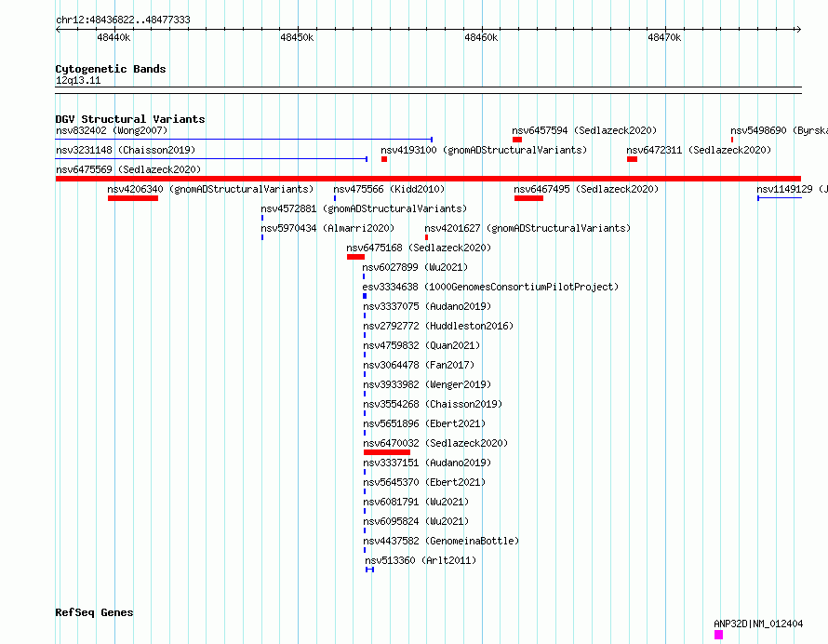The image size is (828, 644).
Task: Select nsv6095824 (Wu2021) label
Action: (x=416, y=521)
